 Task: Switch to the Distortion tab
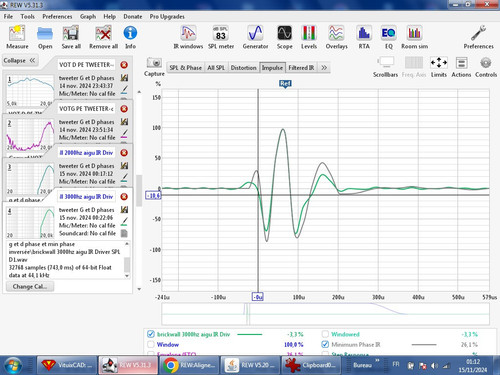pos(243,68)
